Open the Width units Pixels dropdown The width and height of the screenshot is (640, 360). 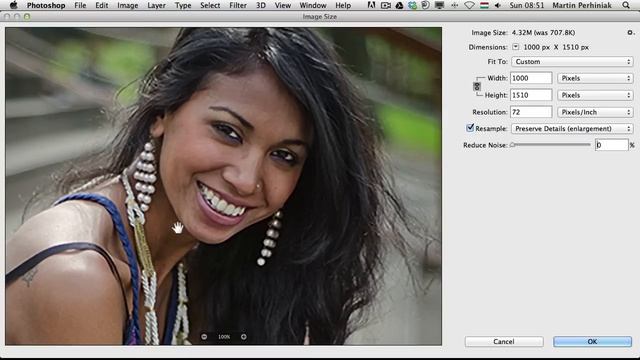[595, 78]
